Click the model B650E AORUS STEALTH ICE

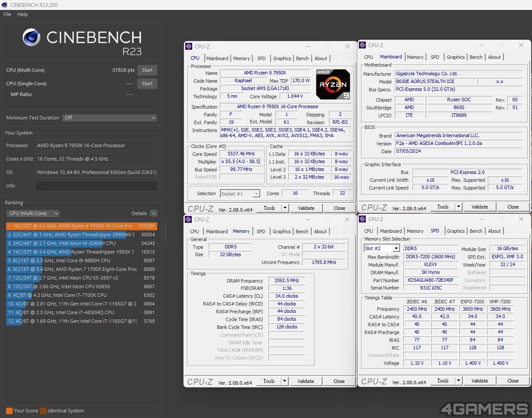435,81
